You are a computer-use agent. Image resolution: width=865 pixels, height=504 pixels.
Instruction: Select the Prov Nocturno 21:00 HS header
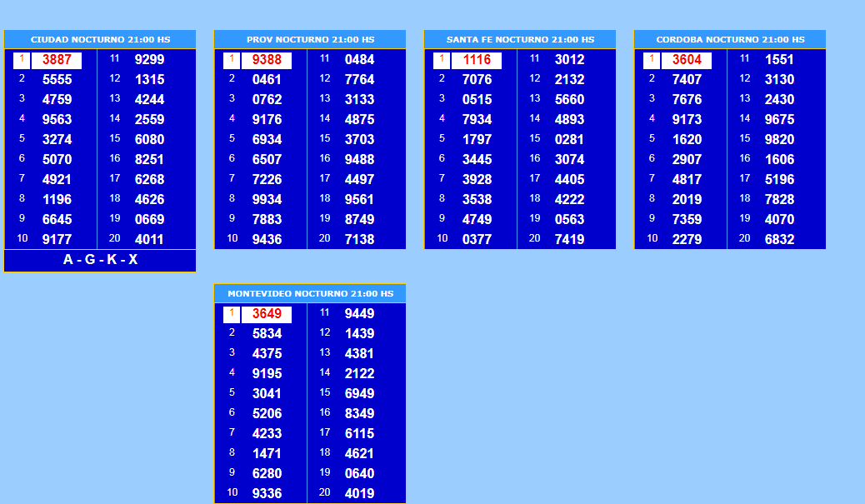click(310, 40)
